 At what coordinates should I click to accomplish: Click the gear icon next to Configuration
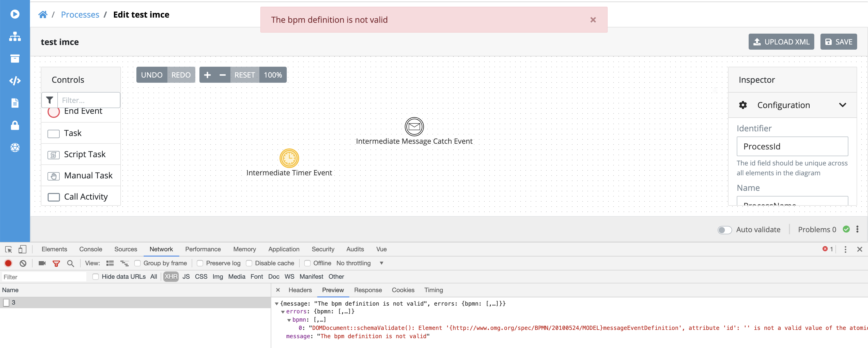tap(743, 105)
